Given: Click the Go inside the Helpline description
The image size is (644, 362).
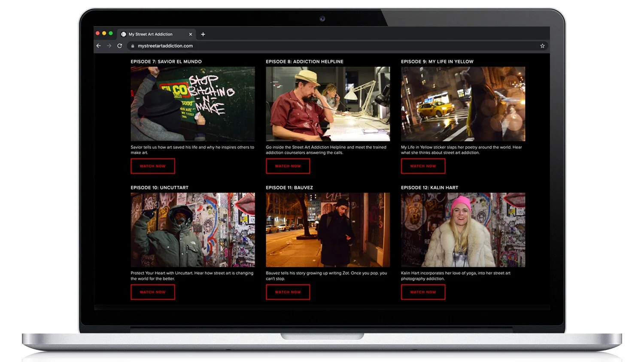Looking at the screenshot, I should [326, 150].
